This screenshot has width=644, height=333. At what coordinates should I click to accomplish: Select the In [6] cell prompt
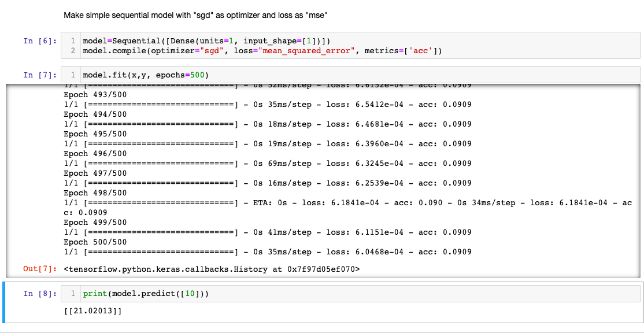click(40, 41)
